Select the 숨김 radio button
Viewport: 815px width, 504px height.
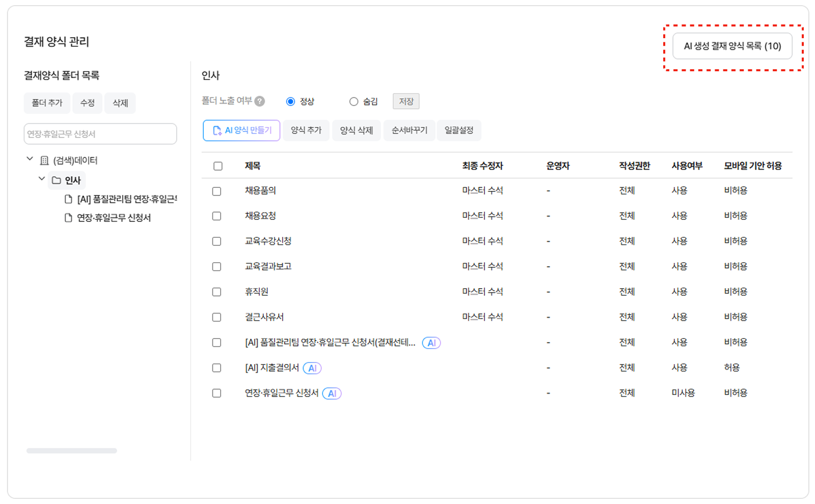tap(354, 102)
